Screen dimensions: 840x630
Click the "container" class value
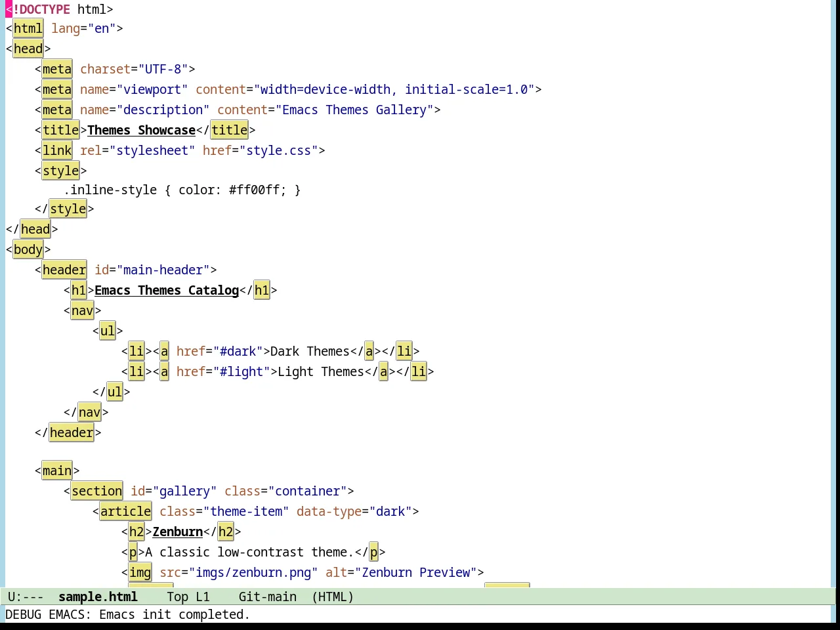click(x=307, y=491)
